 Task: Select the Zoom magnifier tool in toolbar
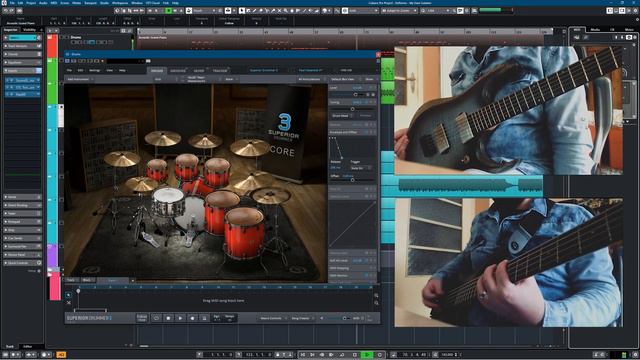(x=286, y=11)
